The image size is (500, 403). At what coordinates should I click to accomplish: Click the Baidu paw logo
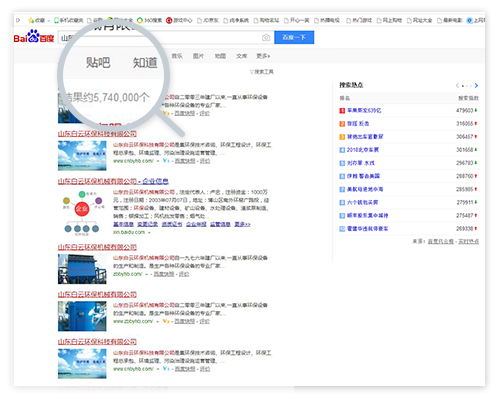pos(34,36)
